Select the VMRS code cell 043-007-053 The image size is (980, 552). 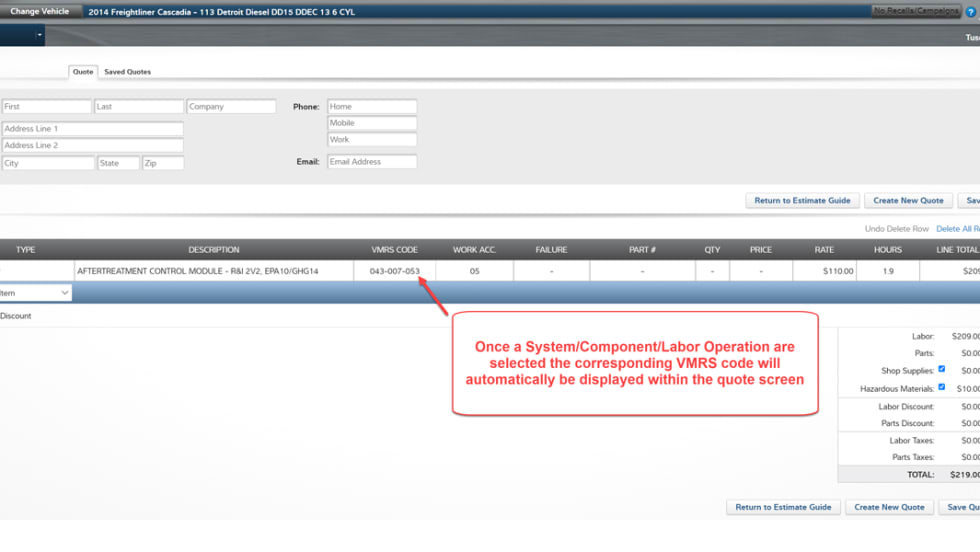point(394,271)
